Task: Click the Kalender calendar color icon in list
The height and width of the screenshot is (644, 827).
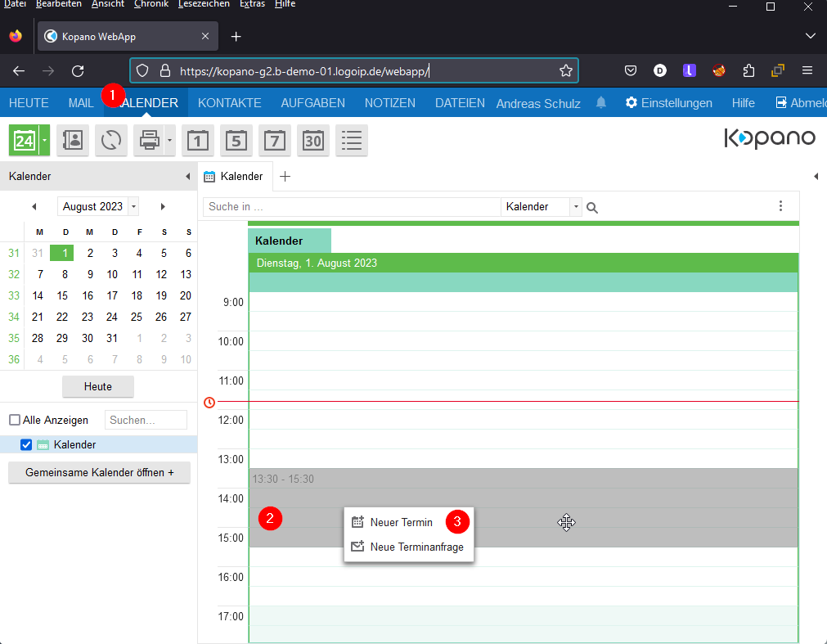Action: [x=43, y=444]
